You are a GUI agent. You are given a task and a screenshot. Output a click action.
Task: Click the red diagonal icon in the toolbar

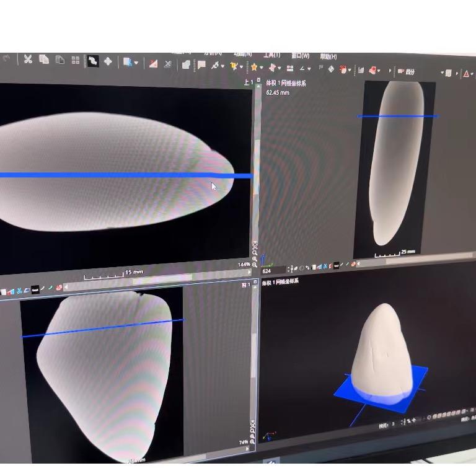(x=153, y=63)
